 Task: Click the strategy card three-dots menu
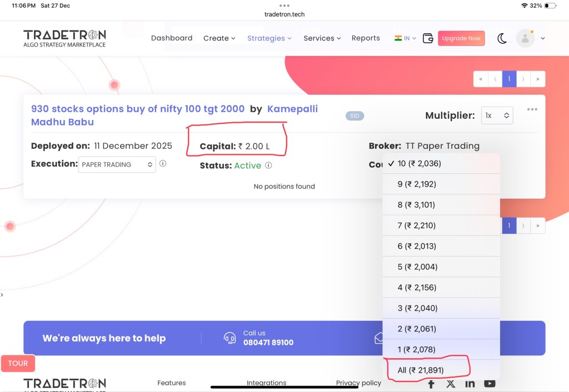click(532, 109)
